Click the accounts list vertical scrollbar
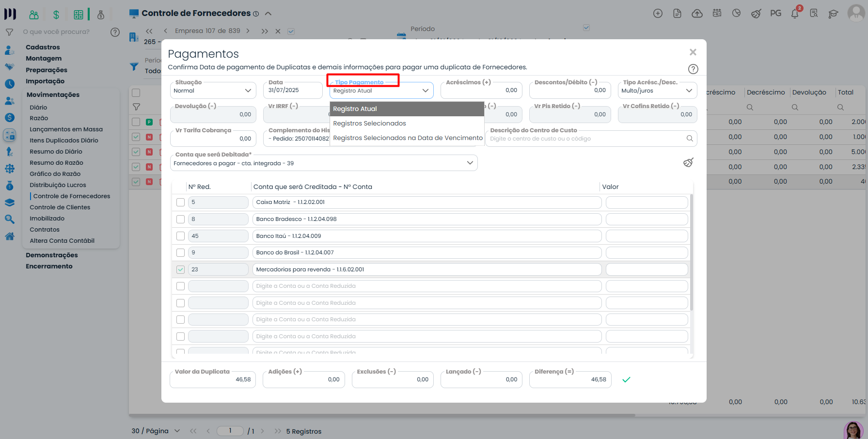Screen dimensions: 868x439 point(691,252)
